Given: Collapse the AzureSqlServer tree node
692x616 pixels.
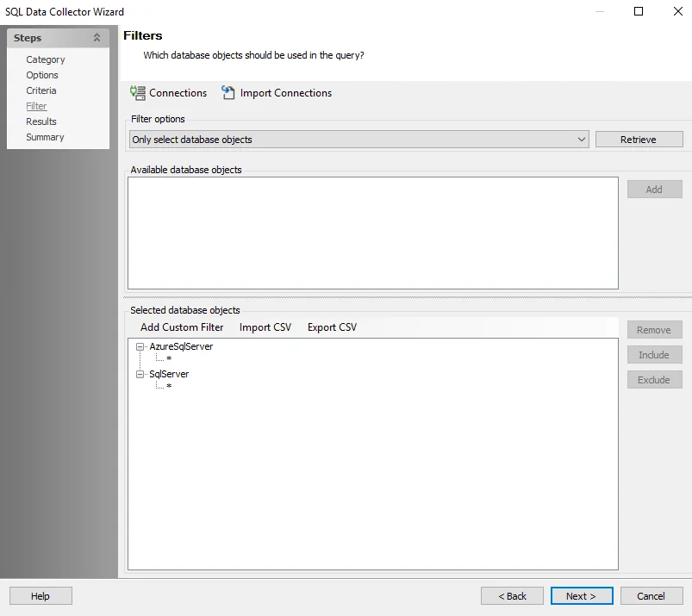Looking at the screenshot, I should click(140, 347).
